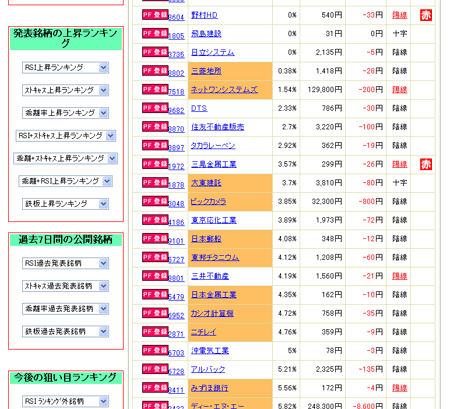Click the PF登録 button for DTS
This screenshot has height=409, width=450.
tap(155, 108)
